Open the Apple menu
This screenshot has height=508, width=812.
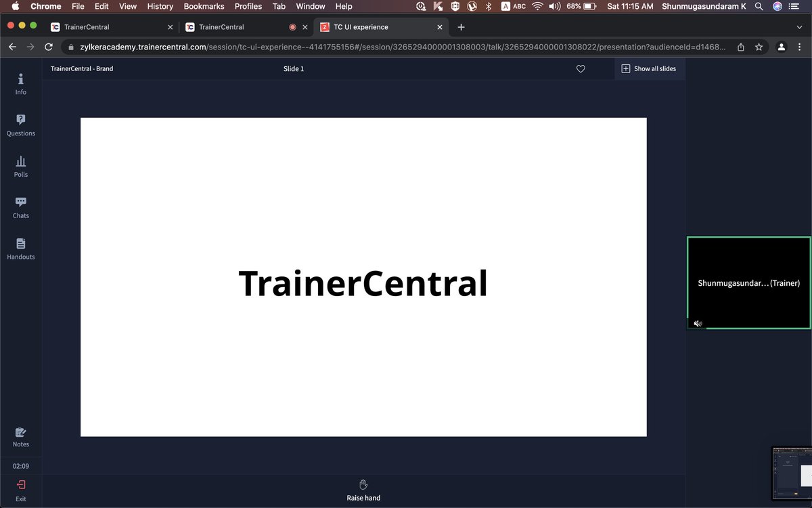point(15,6)
